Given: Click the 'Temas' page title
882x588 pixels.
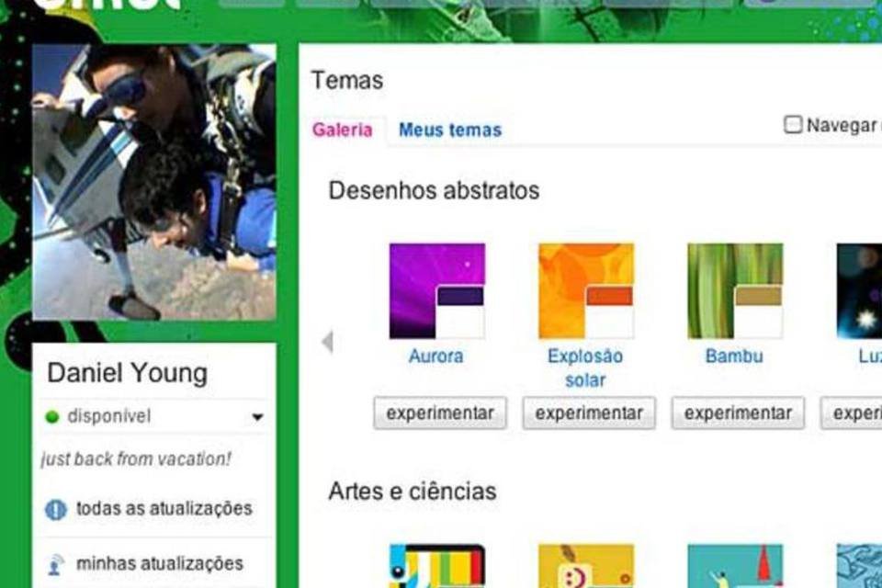Looking at the screenshot, I should click(347, 81).
